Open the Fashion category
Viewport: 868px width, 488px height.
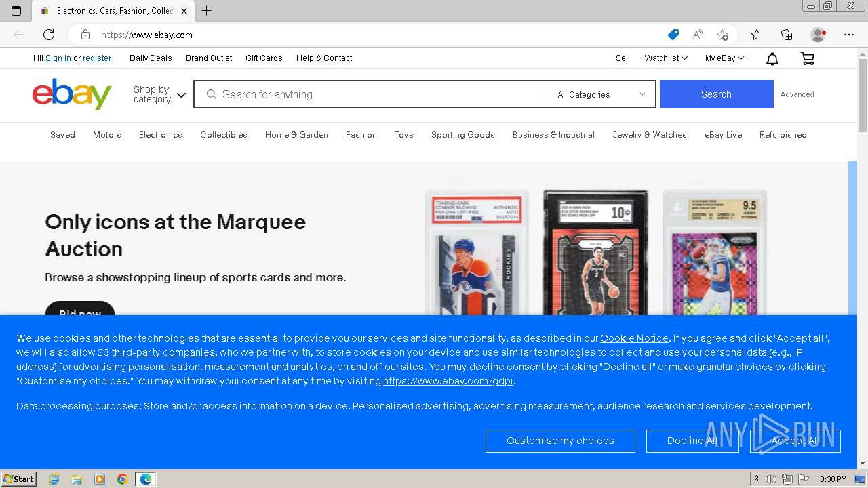[x=361, y=135]
